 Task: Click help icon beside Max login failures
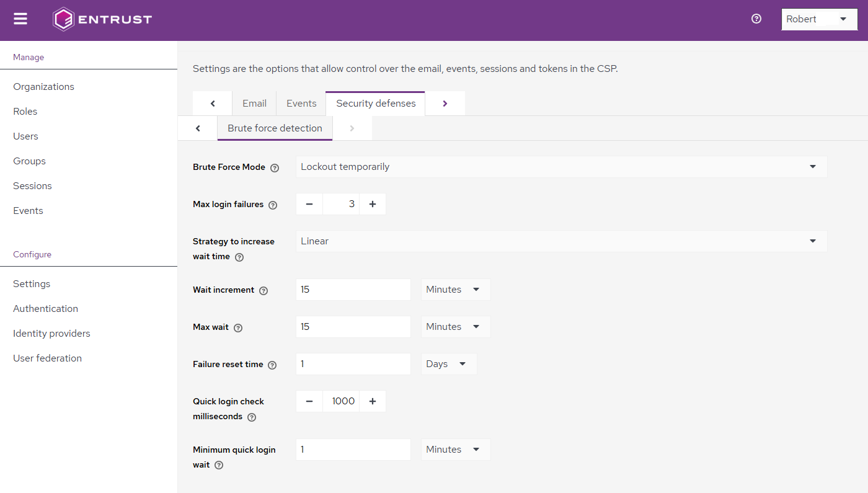click(273, 205)
